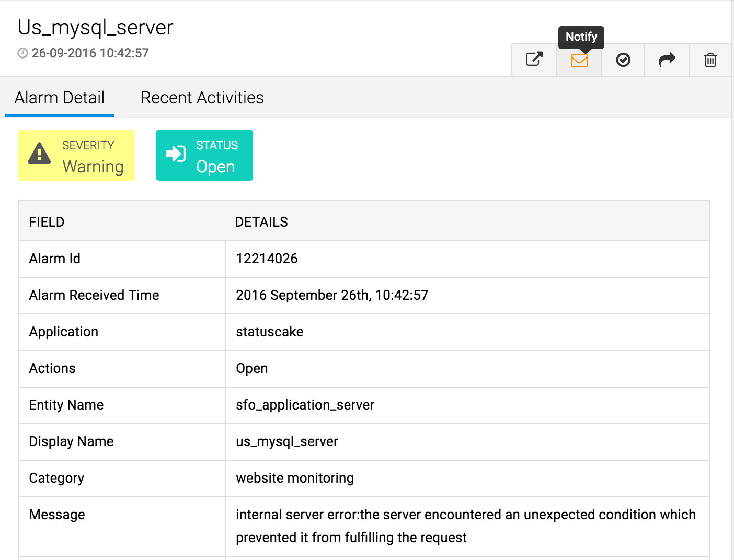Click the us_mysql_server display name value
This screenshot has height=560, width=734.
point(286,441)
